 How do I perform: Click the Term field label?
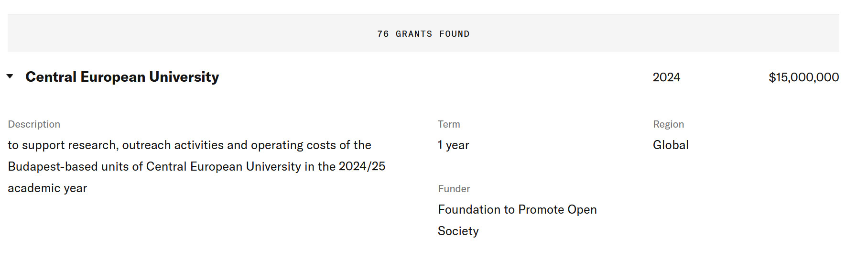tap(449, 124)
